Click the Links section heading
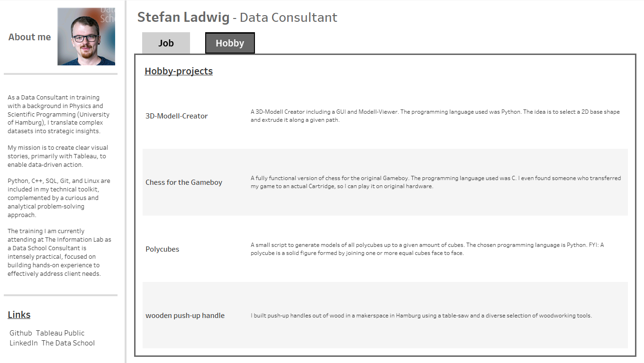This screenshot has height=363, width=644. click(x=19, y=315)
